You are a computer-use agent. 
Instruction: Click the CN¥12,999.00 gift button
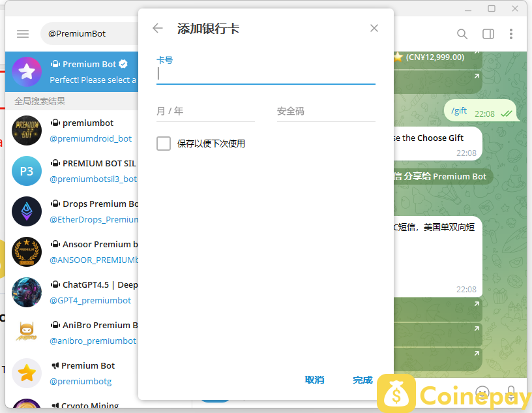point(437,60)
